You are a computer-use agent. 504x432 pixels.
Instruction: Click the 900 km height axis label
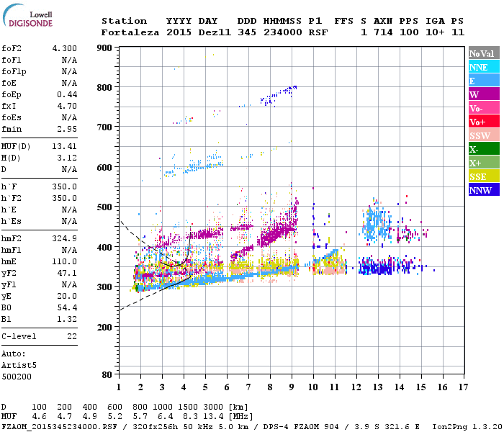click(x=104, y=48)
